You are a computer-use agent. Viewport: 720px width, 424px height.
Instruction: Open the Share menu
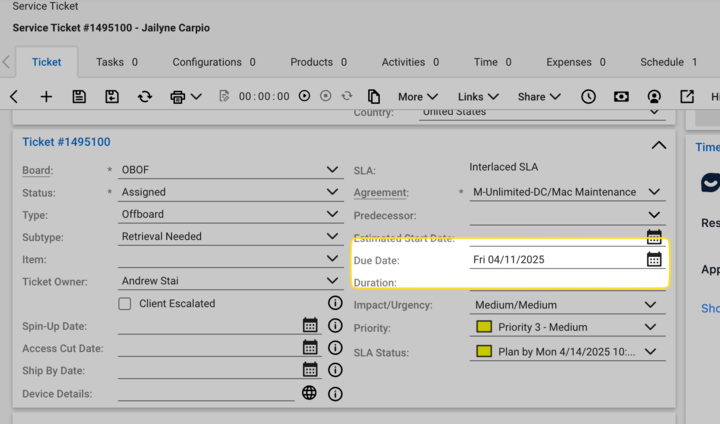click(x=539, y=97)
